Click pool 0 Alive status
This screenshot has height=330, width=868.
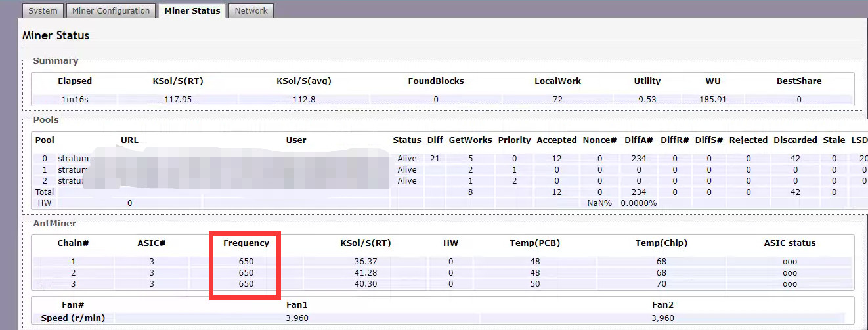pyautogui.click(x=407, y=158)
